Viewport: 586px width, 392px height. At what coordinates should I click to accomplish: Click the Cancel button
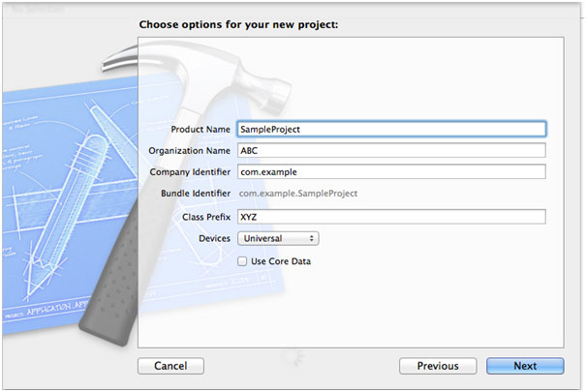click(x=170, y=366)
